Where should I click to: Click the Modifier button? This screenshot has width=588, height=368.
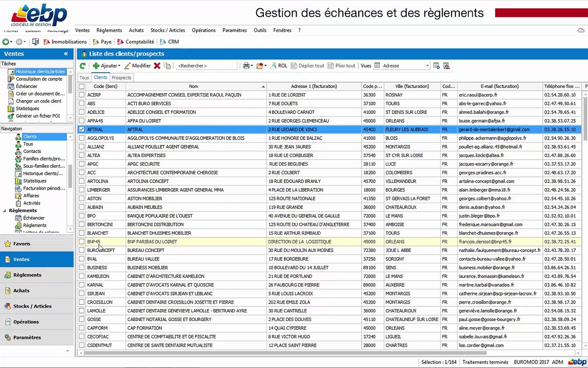(137, 66)
